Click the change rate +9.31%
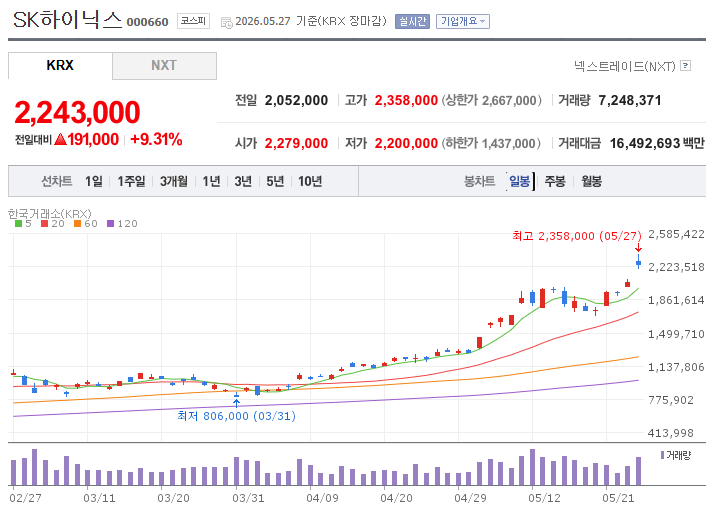The width and height of the screenshot is (706, 509). point(156,140)
